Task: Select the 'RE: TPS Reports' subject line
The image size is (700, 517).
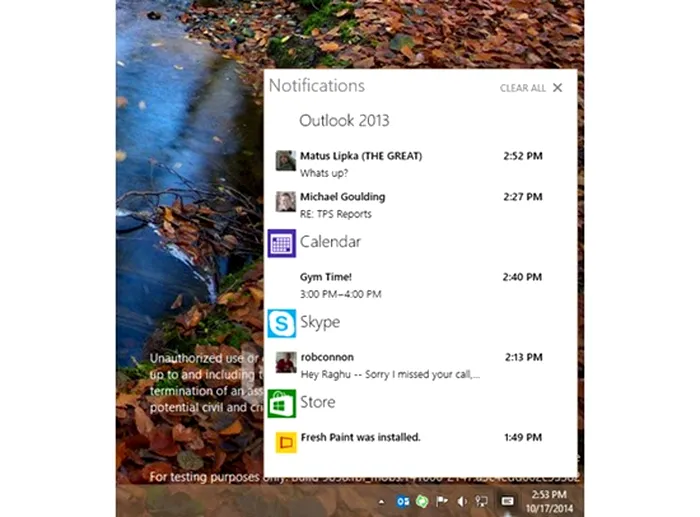Action: pos(335,214)
